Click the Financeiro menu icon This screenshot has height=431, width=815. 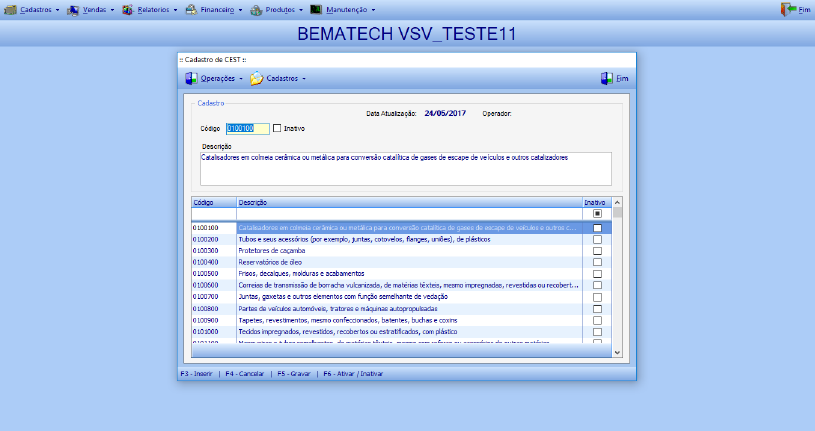pyautogui.click(x=191, y=10)
